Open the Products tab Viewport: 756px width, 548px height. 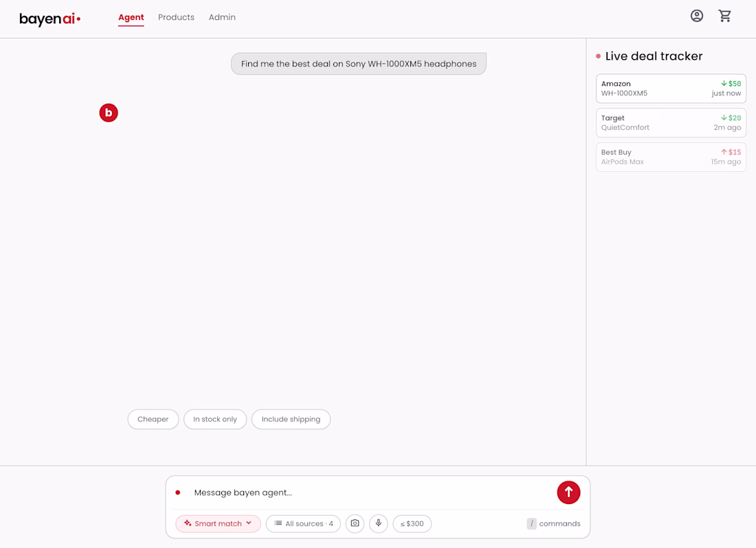point(176,17)
